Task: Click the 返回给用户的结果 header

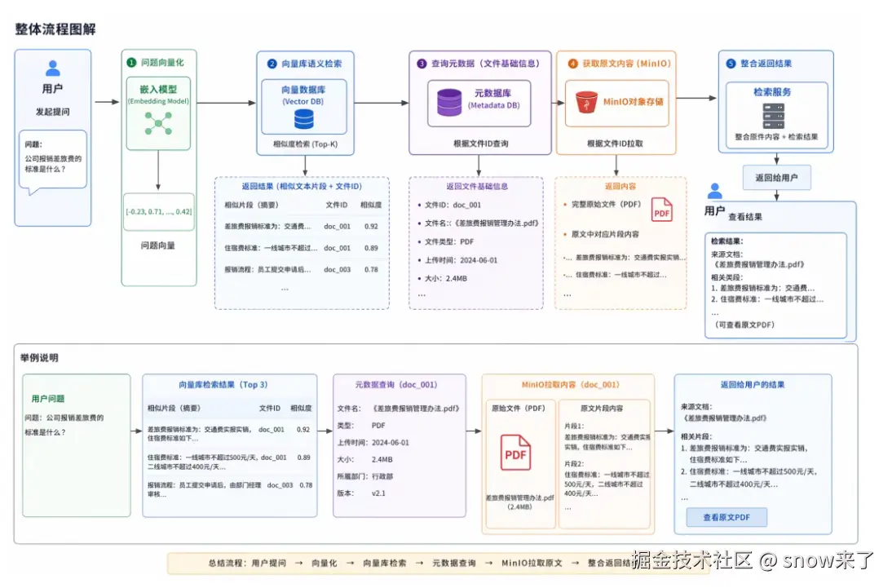Action: pyautogui.click(x=753, y=385)
